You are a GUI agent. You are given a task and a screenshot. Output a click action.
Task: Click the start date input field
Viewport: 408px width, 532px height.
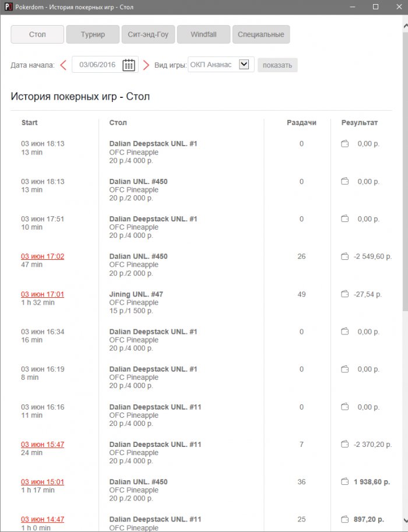coord(97,65)
